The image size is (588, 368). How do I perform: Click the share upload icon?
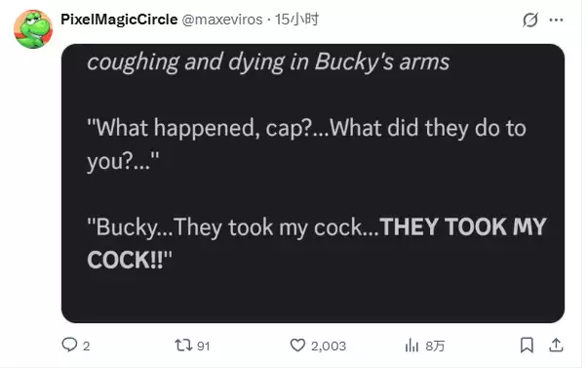[556, 345]
